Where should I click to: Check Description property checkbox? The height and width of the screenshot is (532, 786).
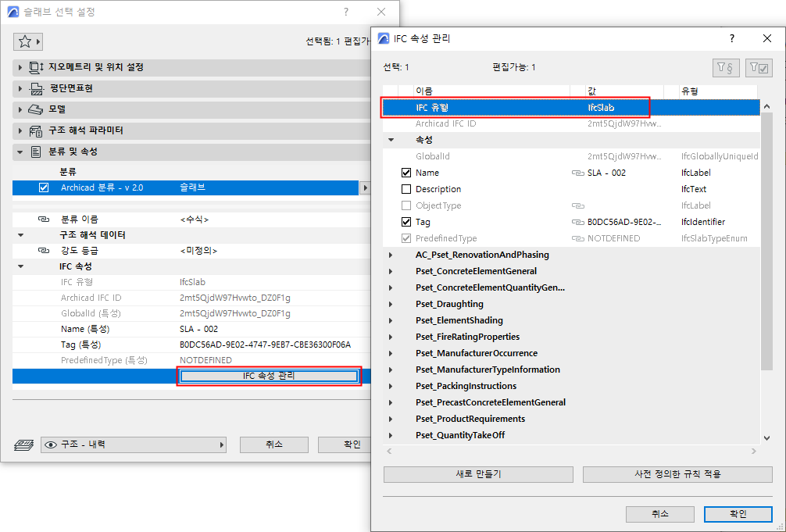pos(406,190)
